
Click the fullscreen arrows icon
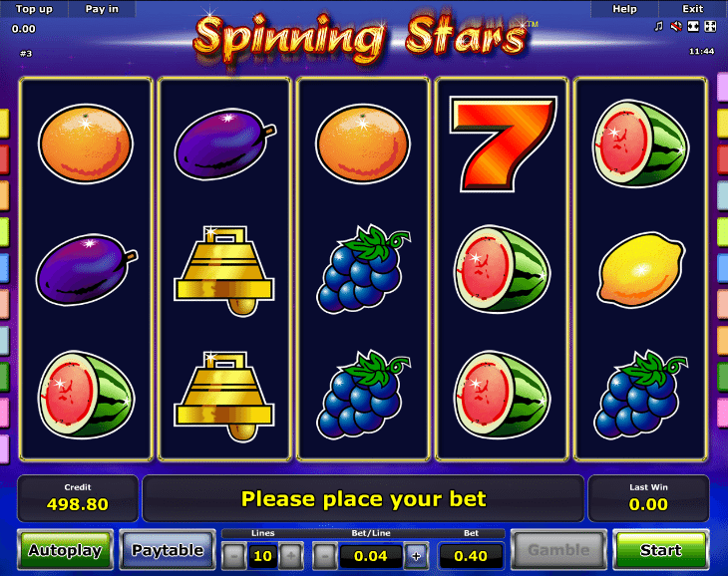(x=710, y=27)
